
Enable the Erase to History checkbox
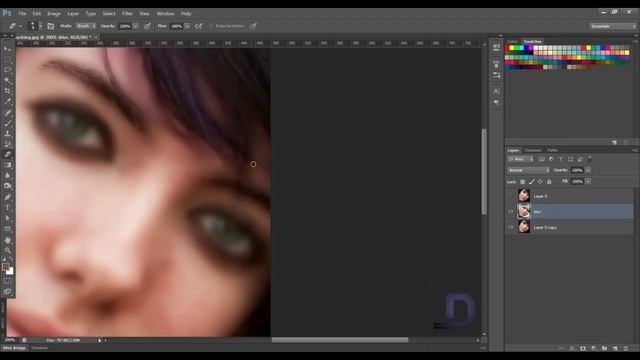pos(211,26)
